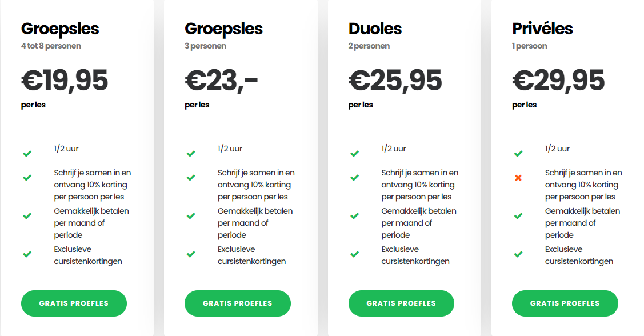644x336 pixels.
Task: Select checkmark next to 1/2 uur under Privéles
Action: pyautogui.click(x=518, y=154)
